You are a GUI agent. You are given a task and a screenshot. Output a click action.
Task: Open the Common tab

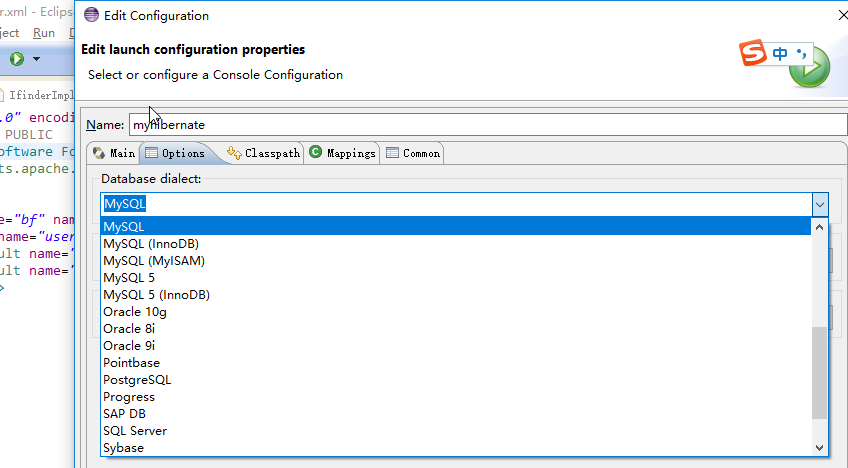click(x=413, y=154)
